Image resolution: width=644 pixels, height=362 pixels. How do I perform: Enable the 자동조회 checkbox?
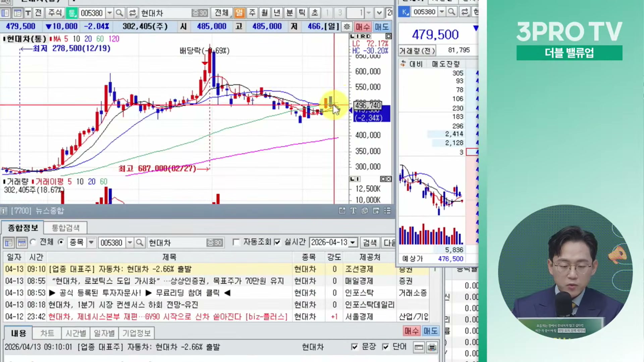coord(236,242)
